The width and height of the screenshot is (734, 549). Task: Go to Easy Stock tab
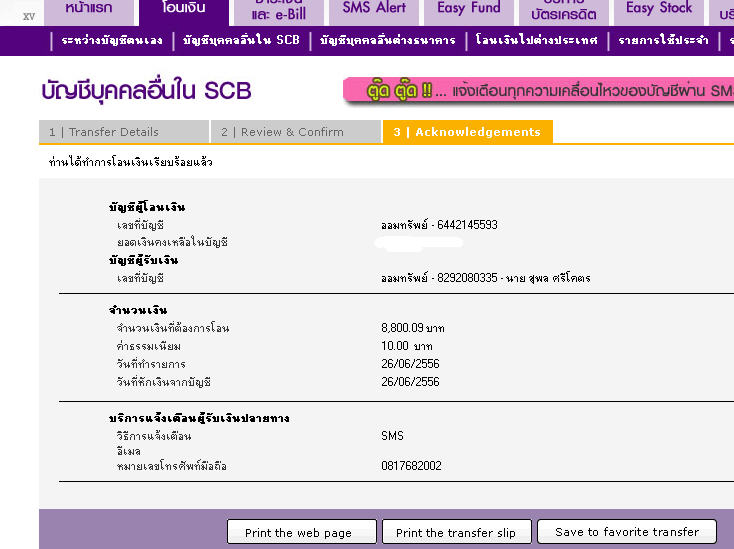[x=659, y=11]
